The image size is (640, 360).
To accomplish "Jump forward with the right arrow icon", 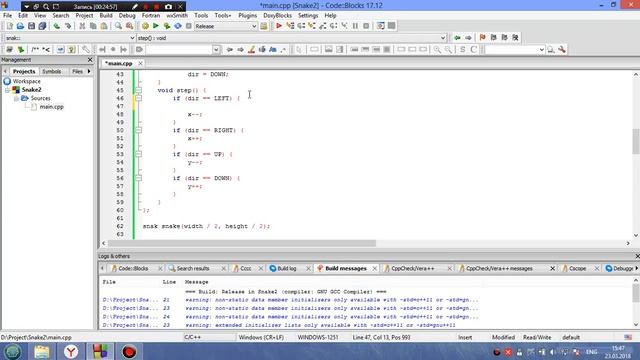I will 468,38.
